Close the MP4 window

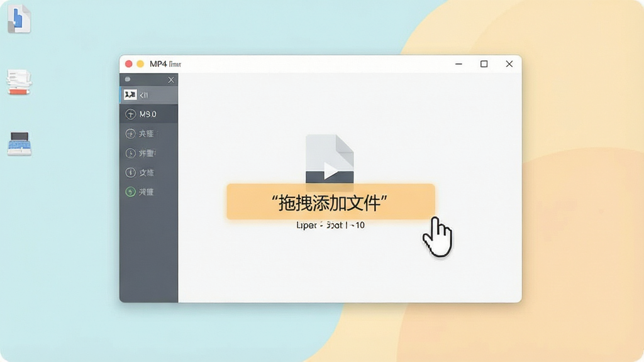tap(509, 64)
